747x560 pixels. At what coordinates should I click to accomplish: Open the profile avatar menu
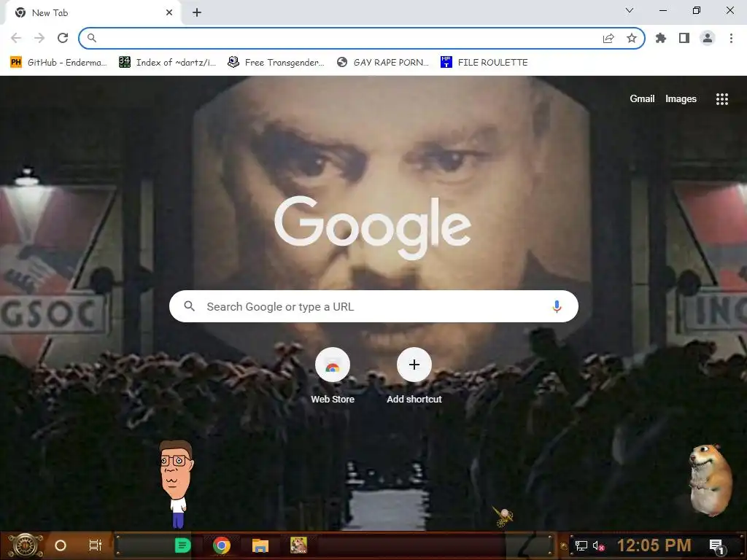pyautogui.click(x=708, y=38)
